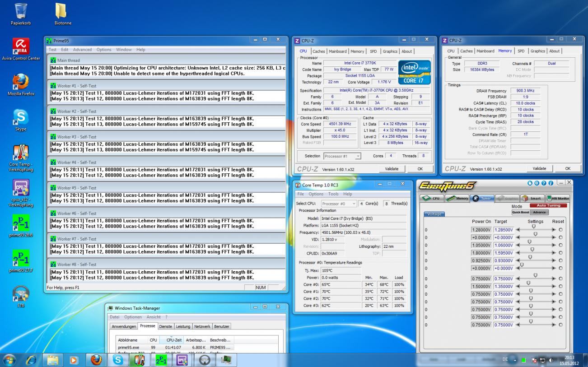Select the Reset radio for the 1.35000V row
The image size is (588, 367).
click(560, 286)
